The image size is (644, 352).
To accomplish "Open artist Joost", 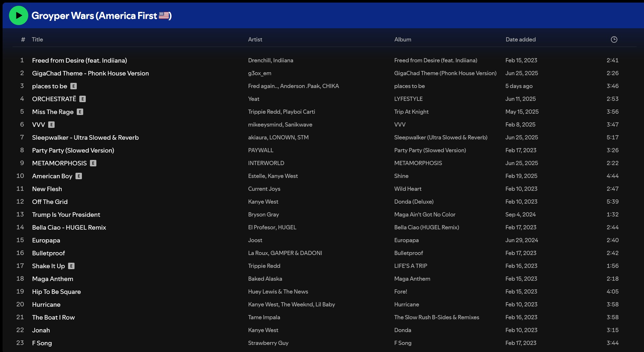I will tap(255, 240).
